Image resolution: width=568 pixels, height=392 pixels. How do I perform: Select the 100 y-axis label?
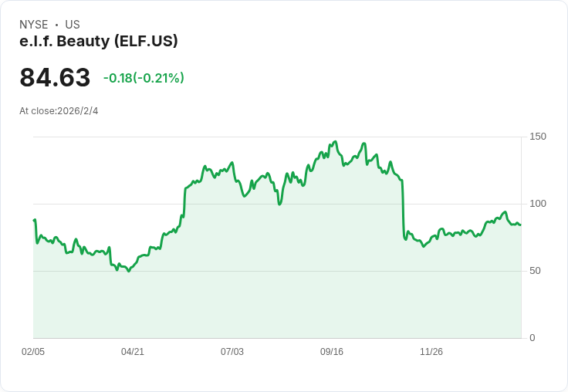click(x=538, y=204)
